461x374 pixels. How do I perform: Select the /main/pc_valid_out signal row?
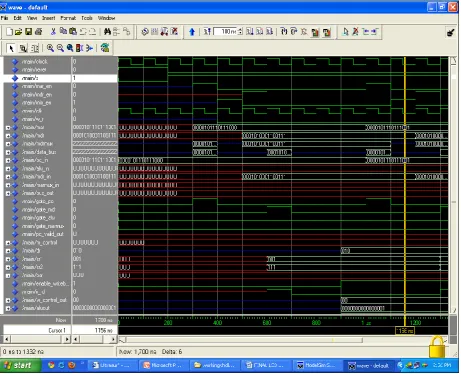[37, 234]
